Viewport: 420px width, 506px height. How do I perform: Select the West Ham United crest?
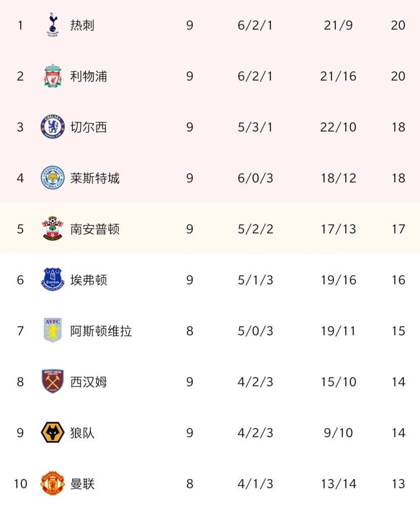click(x=53, y=382)
